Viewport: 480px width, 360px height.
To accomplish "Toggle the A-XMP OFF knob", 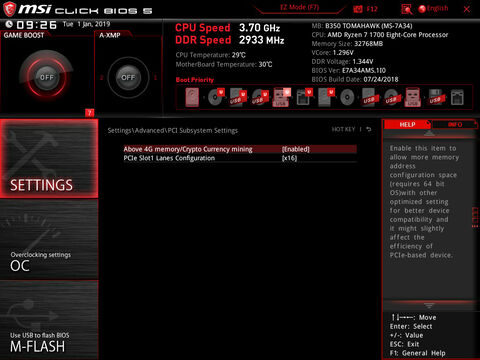I will click(128, 77).
